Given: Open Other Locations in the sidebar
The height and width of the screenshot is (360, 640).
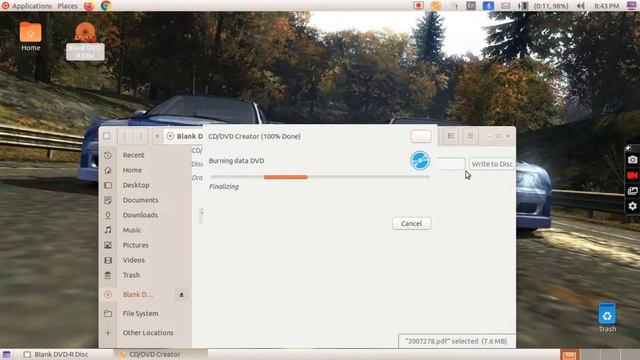Looking at the screenshot, I should point(148,333).
